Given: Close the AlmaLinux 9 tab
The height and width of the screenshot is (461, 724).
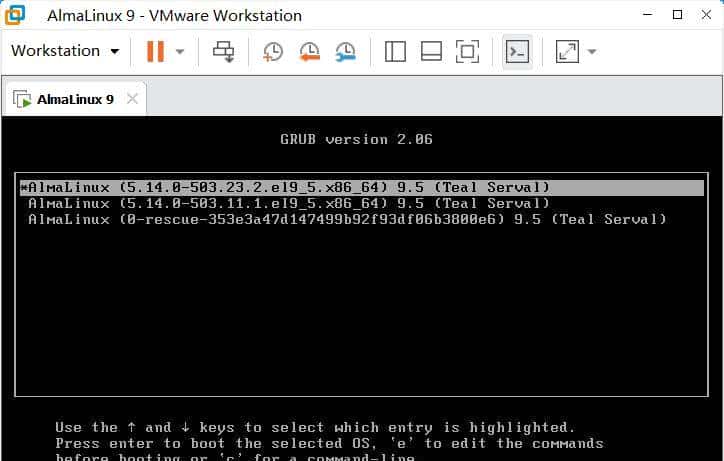Looking at the screenshot, I should [x=133, y=99].
